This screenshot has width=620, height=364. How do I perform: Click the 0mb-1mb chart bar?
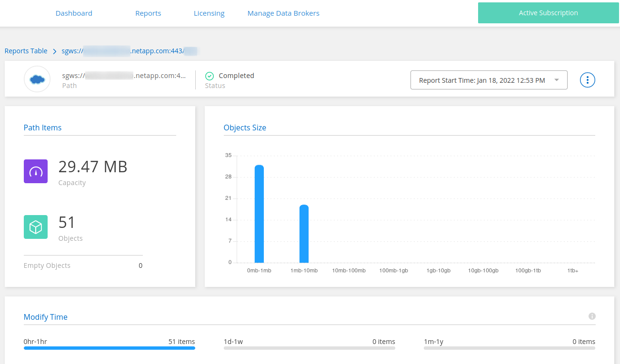click(x=259, y=214)
